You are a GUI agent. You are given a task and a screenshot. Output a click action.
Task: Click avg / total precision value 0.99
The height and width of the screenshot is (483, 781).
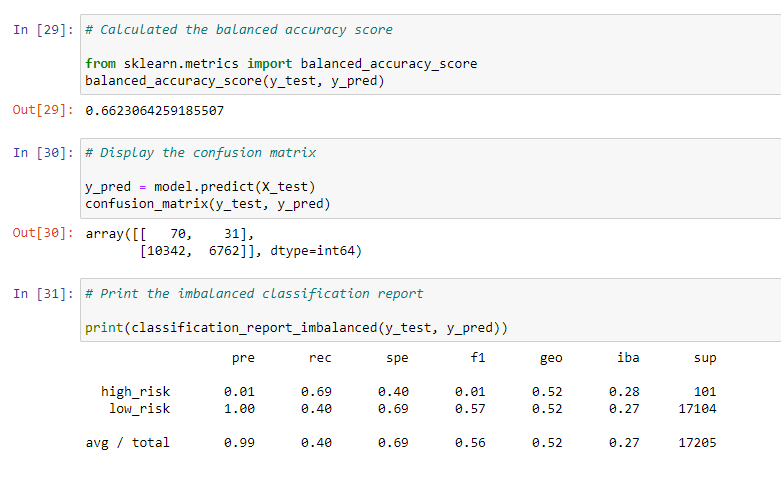[239, 443]
